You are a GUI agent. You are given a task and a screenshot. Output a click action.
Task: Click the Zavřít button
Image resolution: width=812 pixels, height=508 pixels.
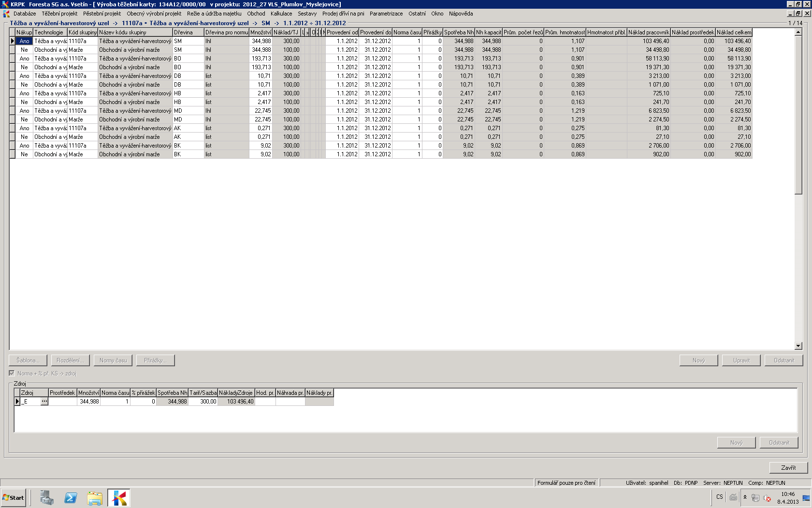(788, 468)
